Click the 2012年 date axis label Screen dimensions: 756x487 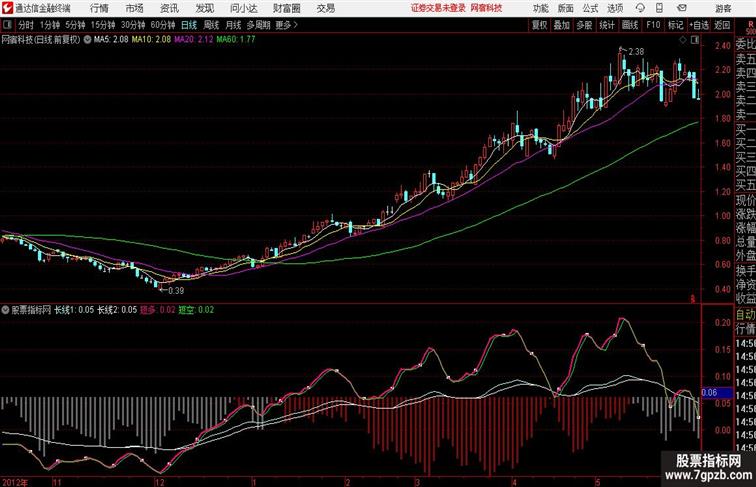tap(15, 482)
